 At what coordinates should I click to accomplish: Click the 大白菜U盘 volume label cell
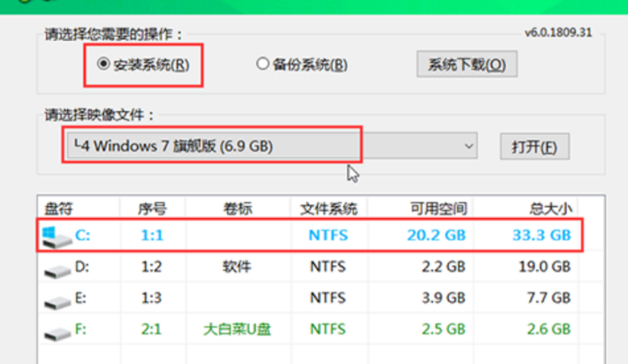(x=237, y=329)
